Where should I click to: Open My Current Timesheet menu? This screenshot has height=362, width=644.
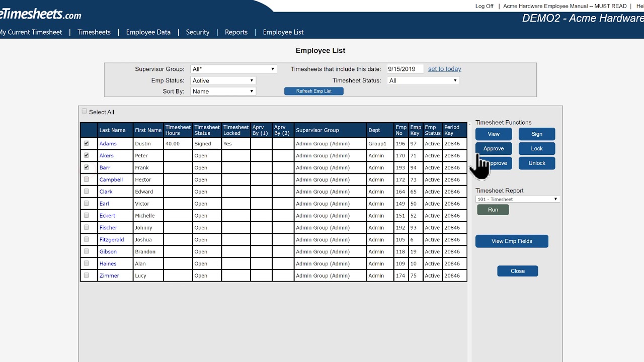coord(31,32)
